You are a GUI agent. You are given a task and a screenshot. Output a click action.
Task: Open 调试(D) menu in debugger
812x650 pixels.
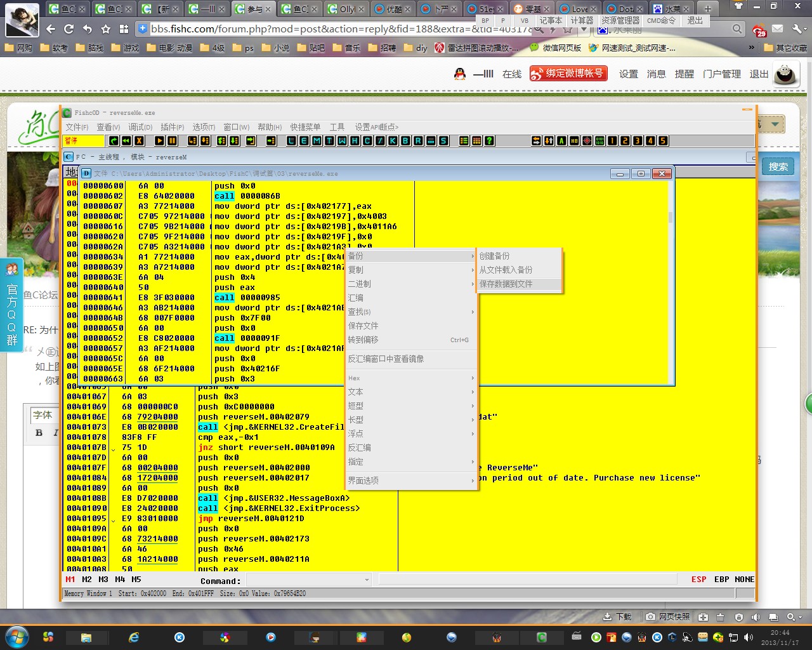140,127
